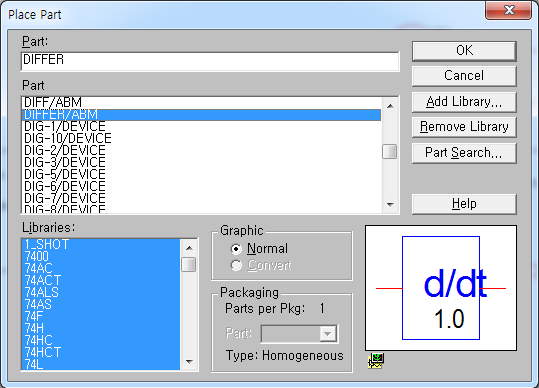The height and width of the screenshot is (388, 539).
Task: Select the 7400 library
Action: tap(101, 257)
